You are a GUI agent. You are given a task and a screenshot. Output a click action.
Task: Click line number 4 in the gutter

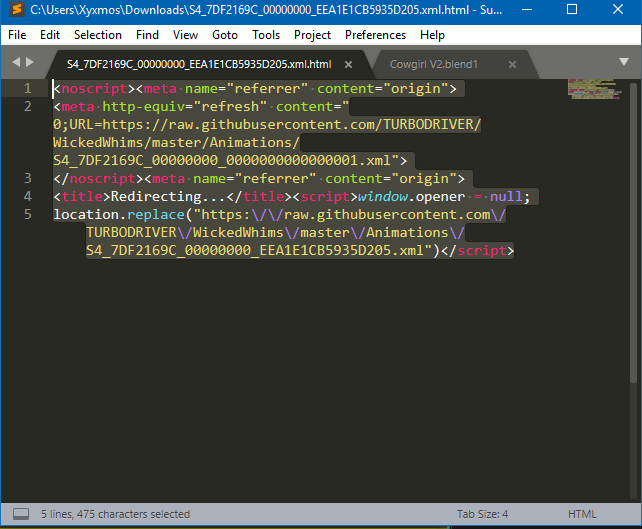click(27, 196)
